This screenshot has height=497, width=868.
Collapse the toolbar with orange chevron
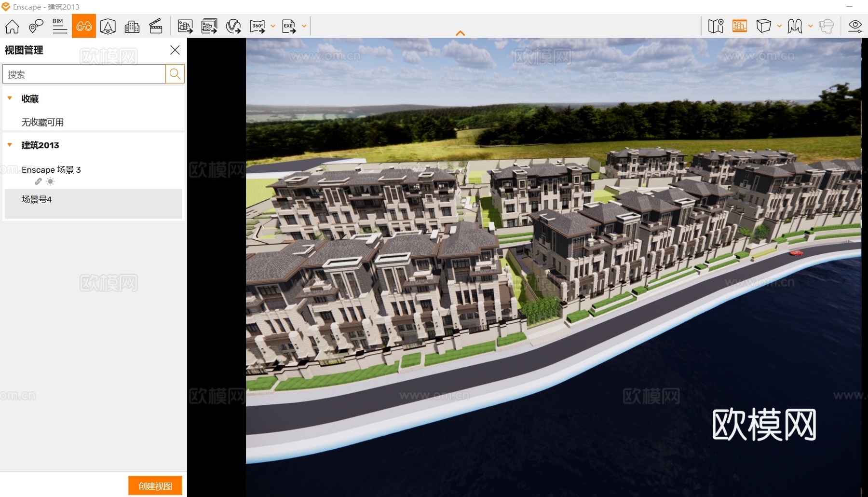(x=461, y=33)
